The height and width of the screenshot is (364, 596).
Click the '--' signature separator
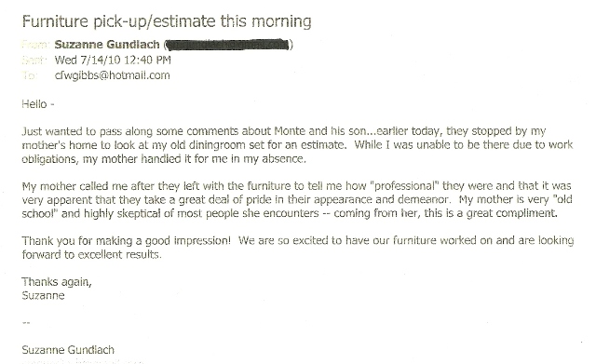[x=26, y=323]
